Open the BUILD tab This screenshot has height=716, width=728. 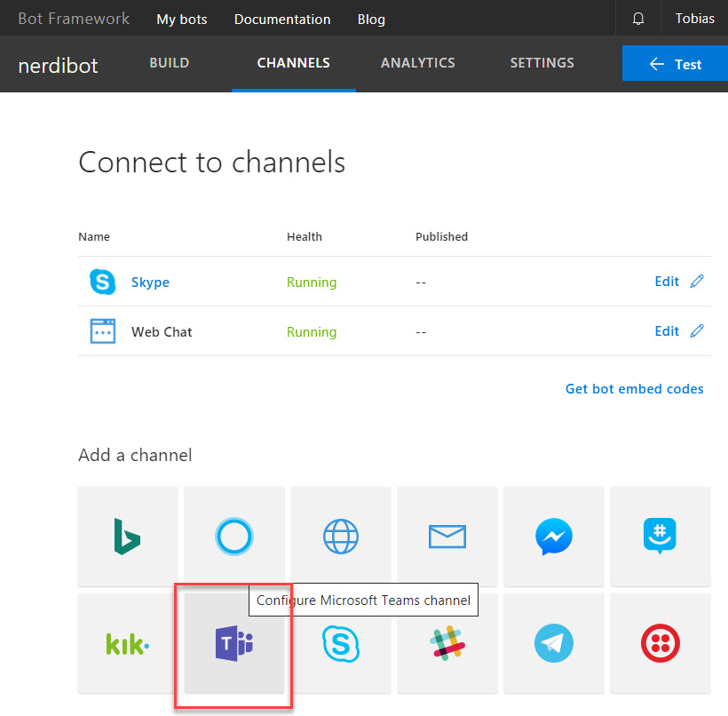tap(170, 63)
